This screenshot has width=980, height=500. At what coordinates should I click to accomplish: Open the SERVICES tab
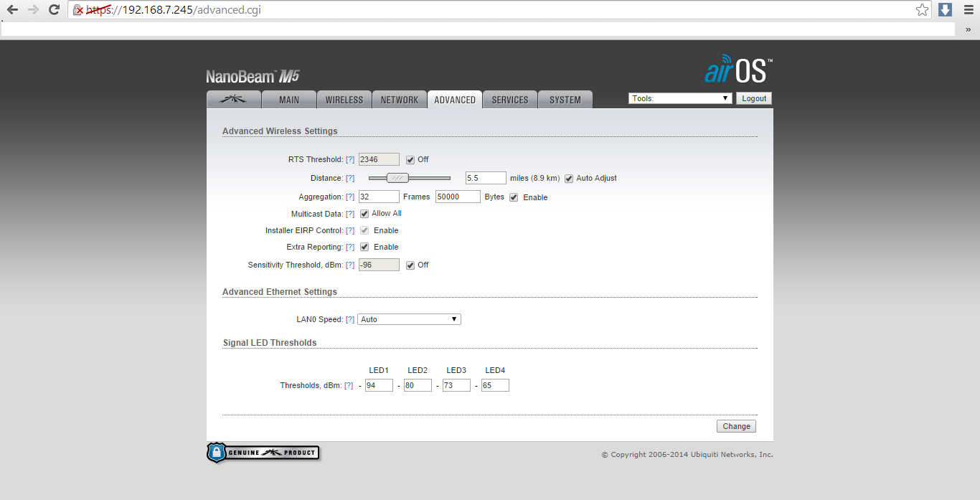[510, 100]
